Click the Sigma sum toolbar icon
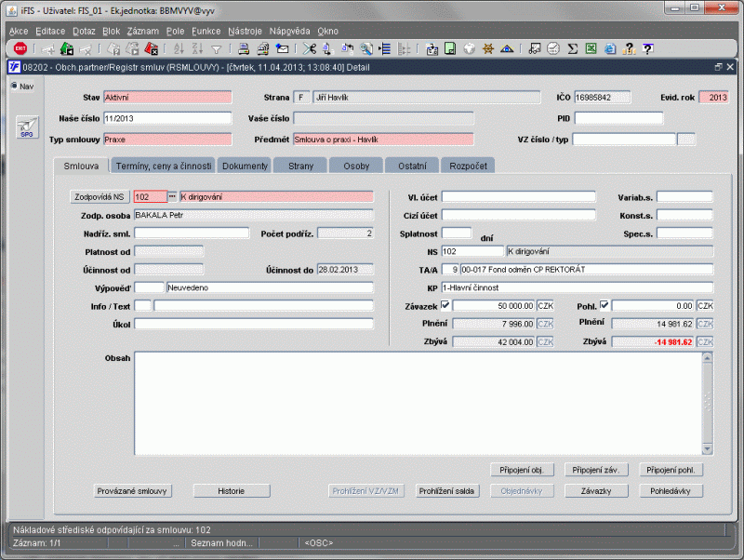The height and width of the screenshot is (560, 744). pos(573,48)
